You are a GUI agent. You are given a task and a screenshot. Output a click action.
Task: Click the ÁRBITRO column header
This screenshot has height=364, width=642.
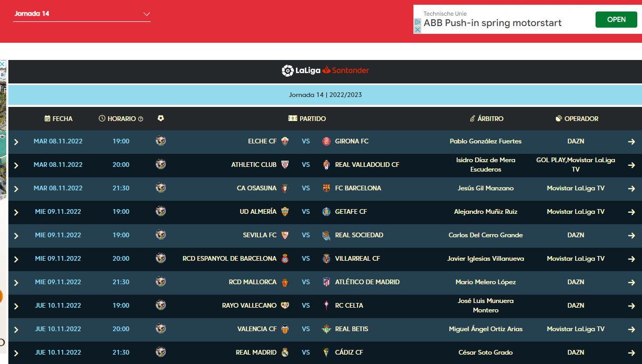coord(486,119)
